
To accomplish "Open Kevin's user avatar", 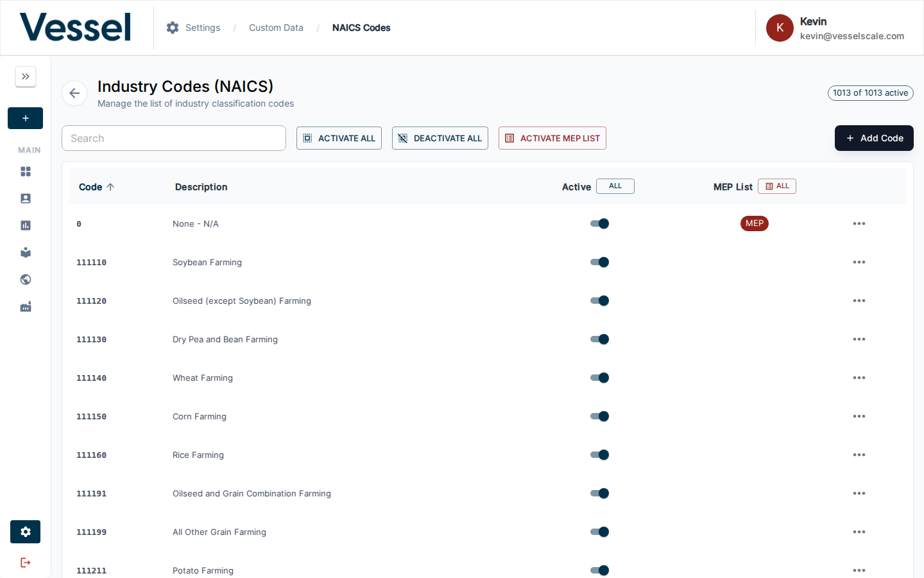I will click(780, 28).
